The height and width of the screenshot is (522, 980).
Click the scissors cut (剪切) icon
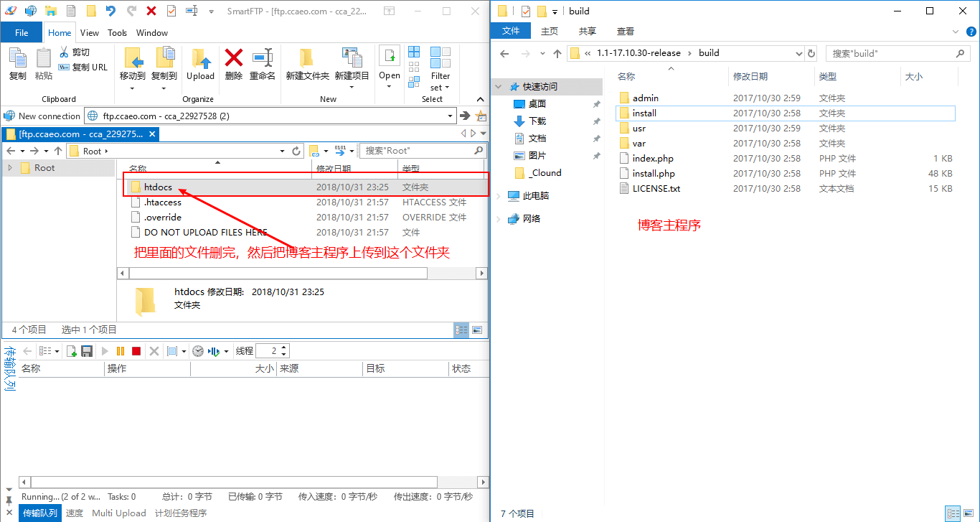(x=64, y=52)
